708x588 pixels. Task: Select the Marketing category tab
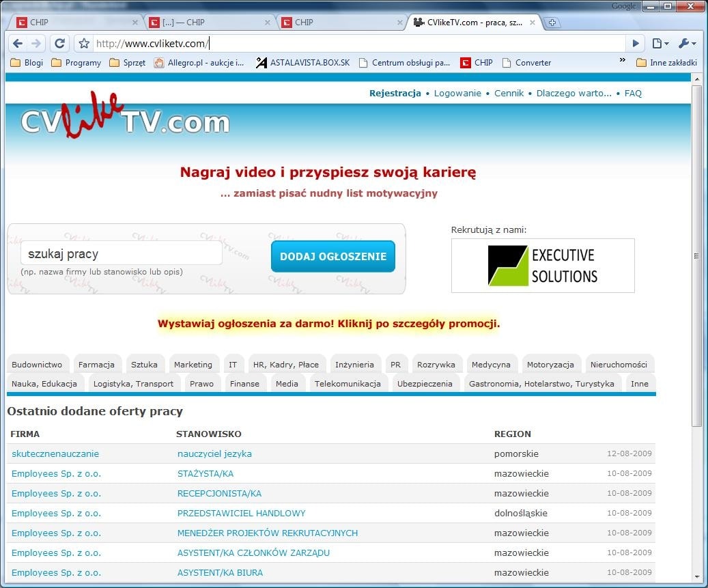tap(193, 365)
